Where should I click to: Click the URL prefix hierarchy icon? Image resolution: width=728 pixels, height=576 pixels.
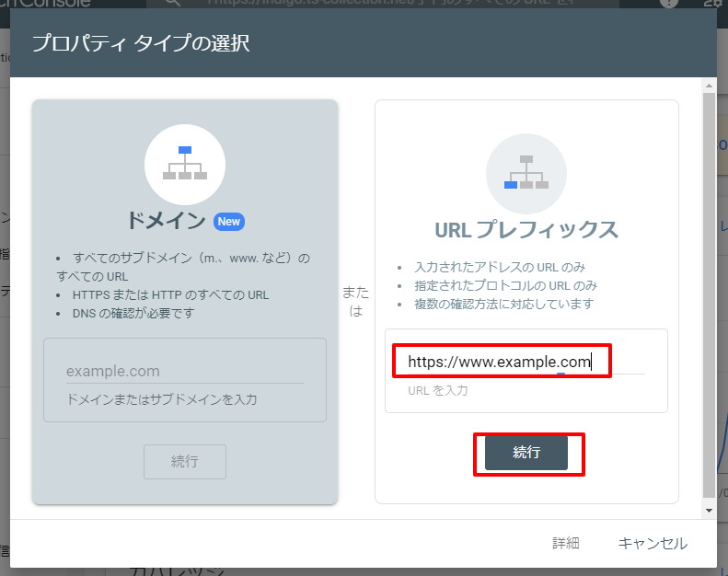point(526,173)
